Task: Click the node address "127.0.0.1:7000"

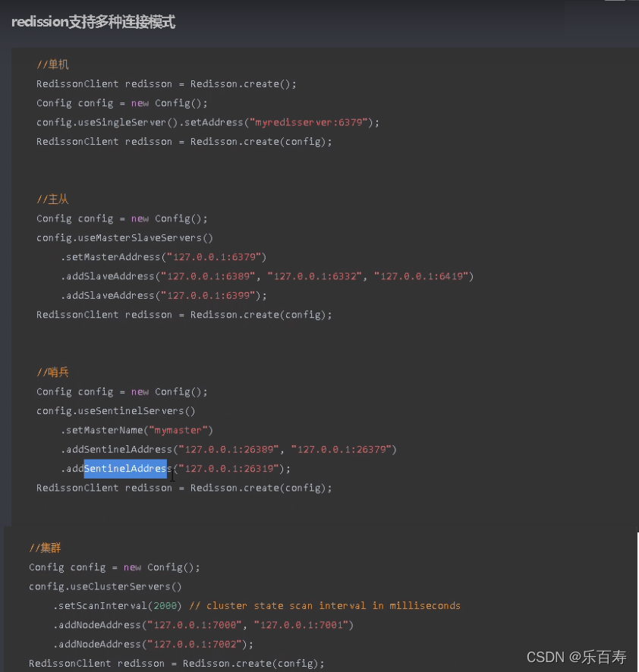Action: [195, 625]
